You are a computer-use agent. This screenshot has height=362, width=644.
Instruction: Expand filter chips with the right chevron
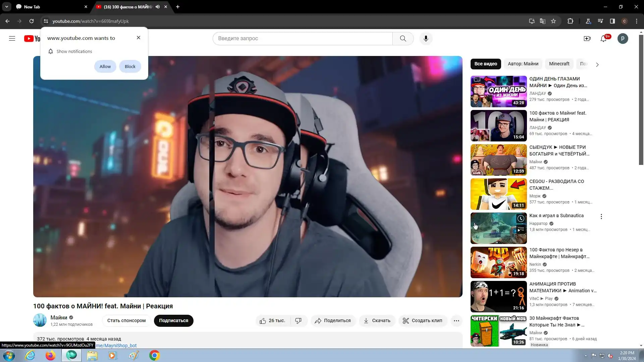(x=597, y=64)
